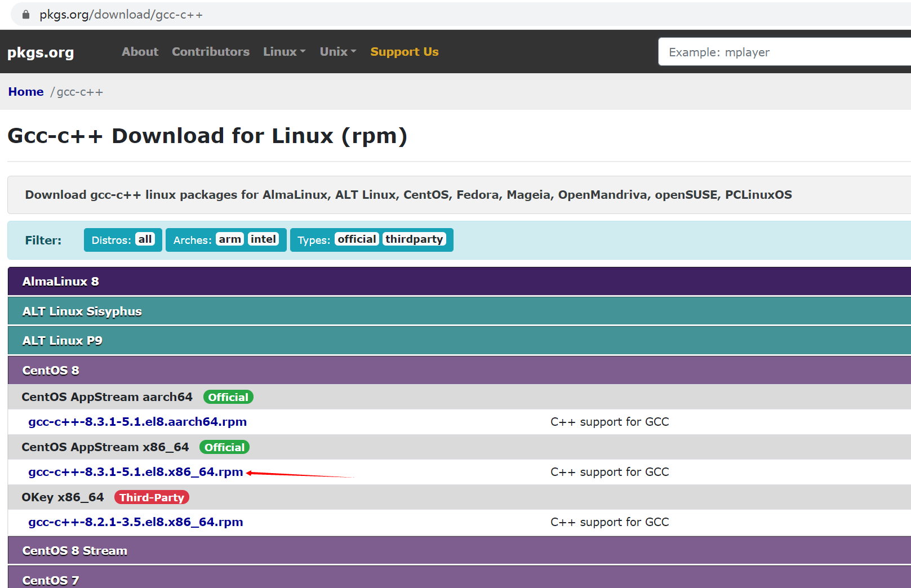
Task: Go to Home breadcrumb
Action: point(26,92)
